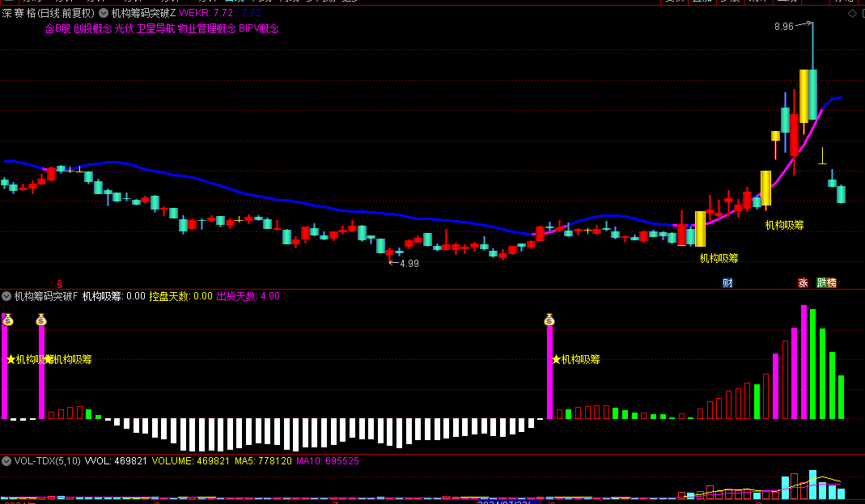
Task: Select the yellow candlestick above the lower 机构吸筹 label
Action: [700, 229]
